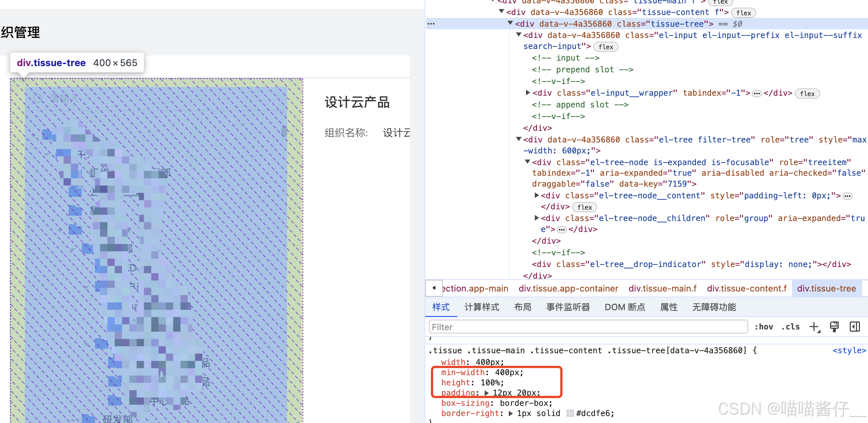The image size is (868, 423).
Task: Expand the padding shorthand property triangle
Action: (x=487, y=393)
